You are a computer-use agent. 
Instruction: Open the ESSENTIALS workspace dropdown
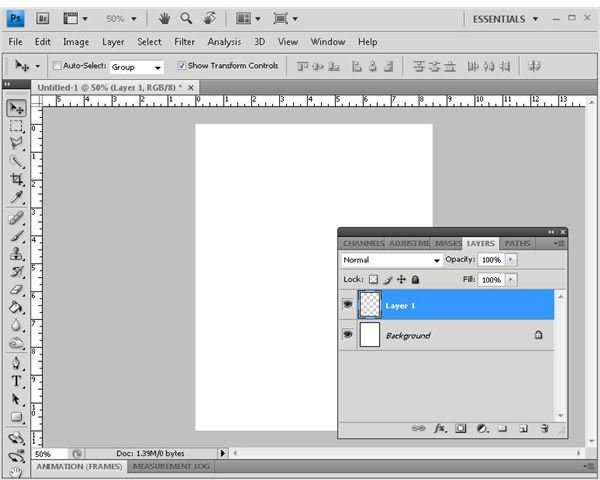[505, 19]
